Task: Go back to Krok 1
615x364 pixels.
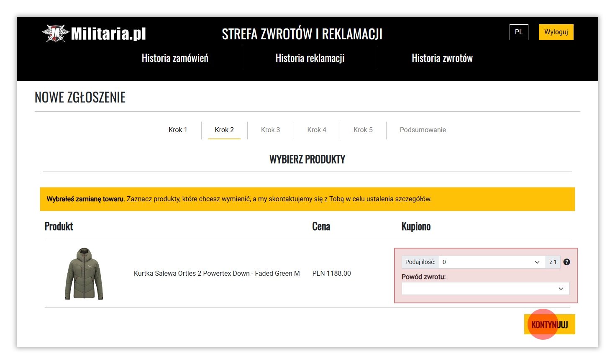Action: [x=178, y=130]
